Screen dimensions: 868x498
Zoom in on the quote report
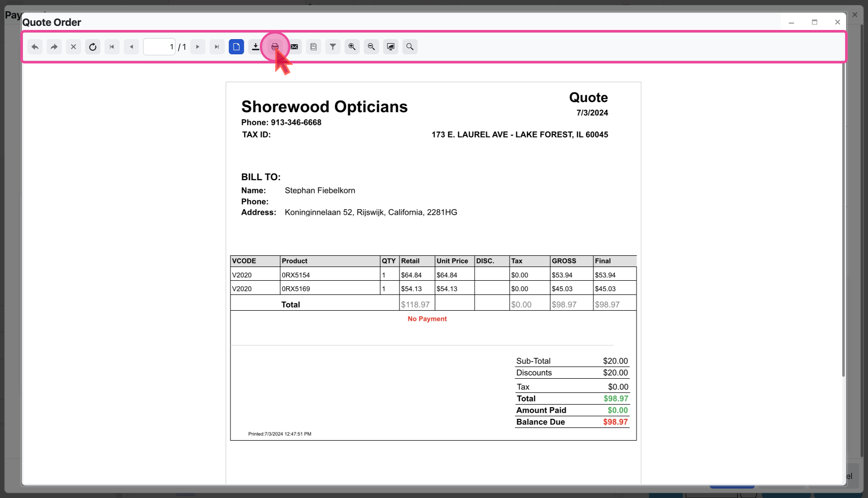352,47
